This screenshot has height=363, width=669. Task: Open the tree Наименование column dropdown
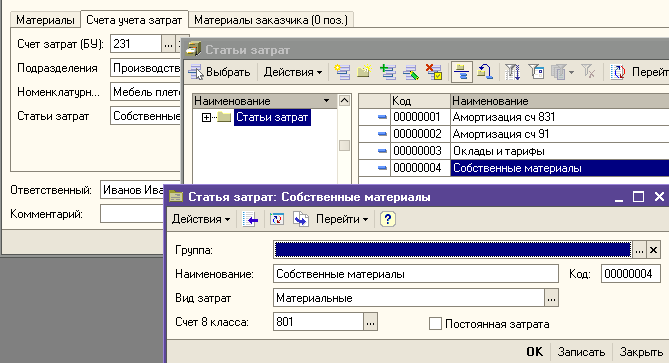click(x=326, y=101)
